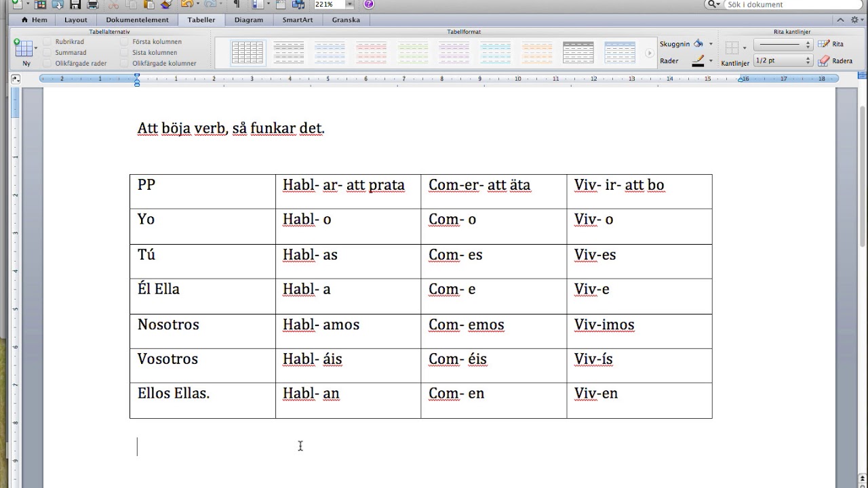Open the Undo history dropdown arrow
Image resolution: width=868 pixels, height=488 pixels.
pyautogui.click(x=198, y=4)
